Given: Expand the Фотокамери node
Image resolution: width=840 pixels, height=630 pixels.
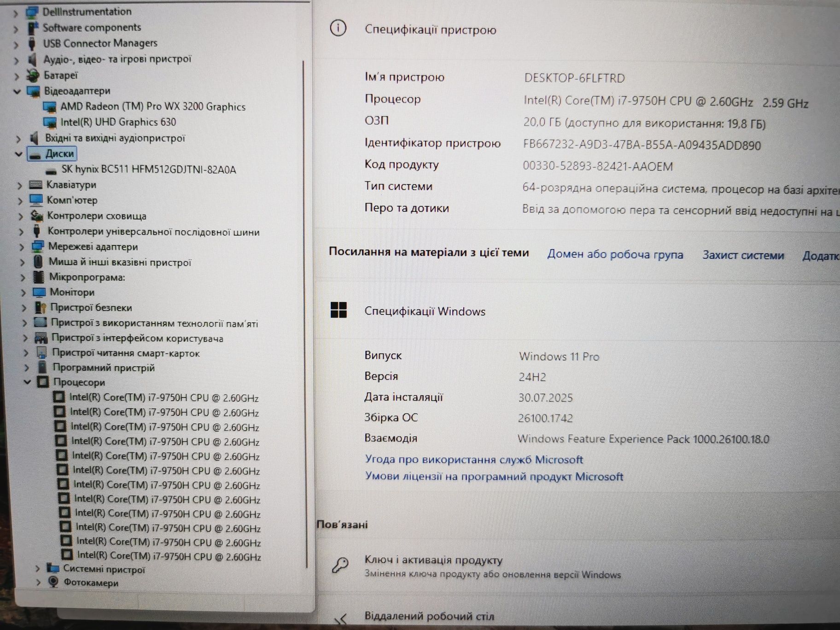Looking at the screenshot, I should pos(39,583).
